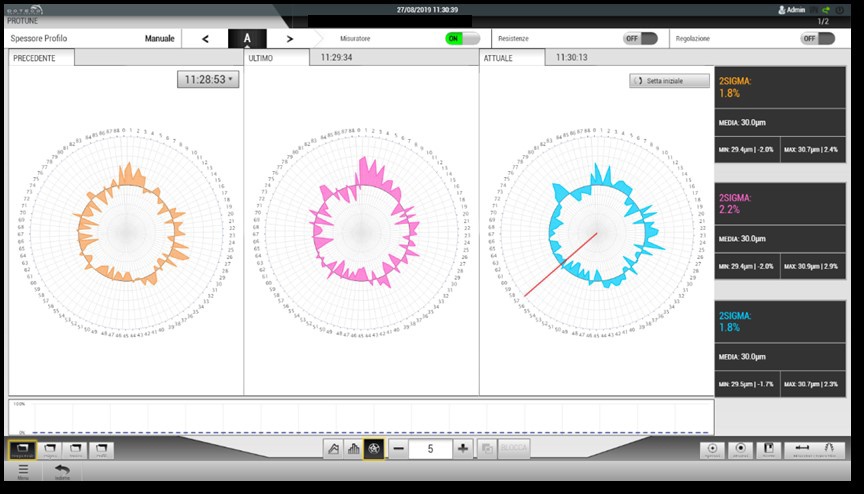Click the minus button beside the value 5
864x494 pixels.
pos(398,449)
